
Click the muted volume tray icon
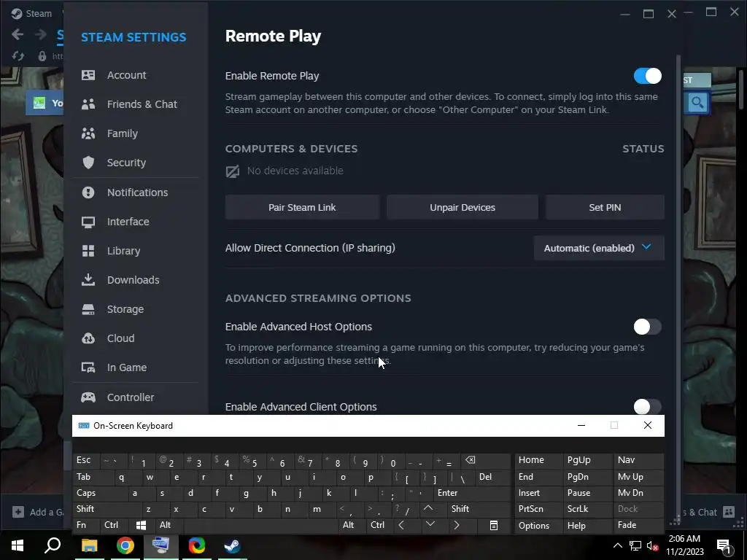(x=652, y=545)
